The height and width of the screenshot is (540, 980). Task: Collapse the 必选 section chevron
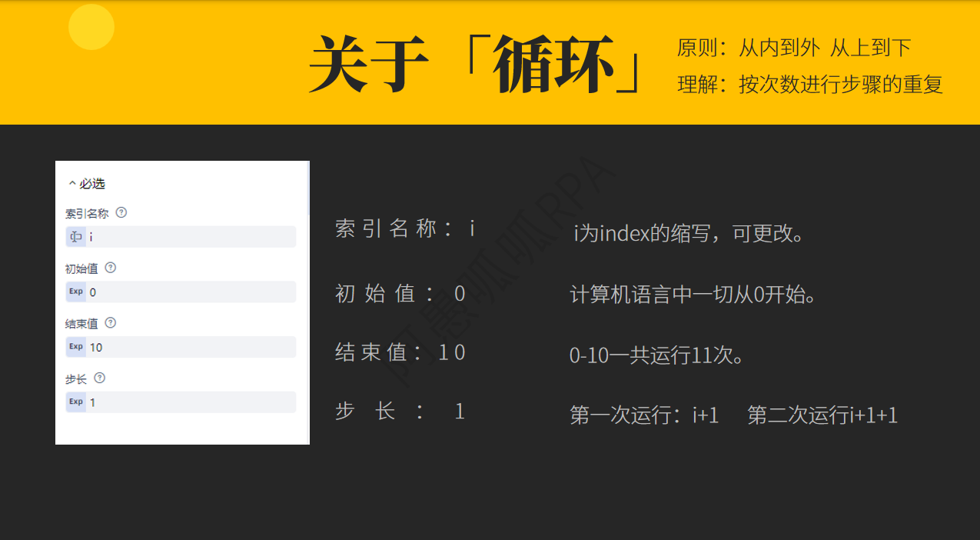[x=72, y=184]
